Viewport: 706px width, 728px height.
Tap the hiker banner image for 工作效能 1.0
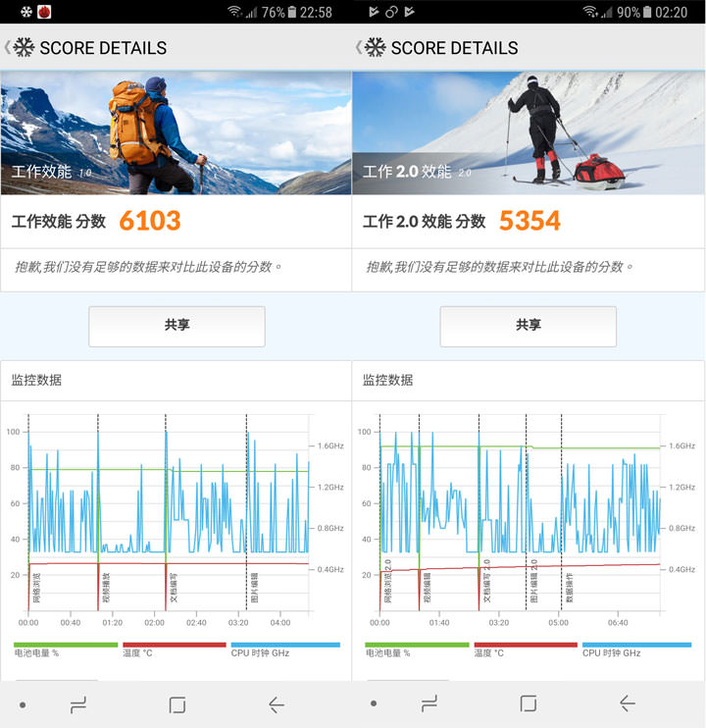pyautogui.click(x=176, y=132)
